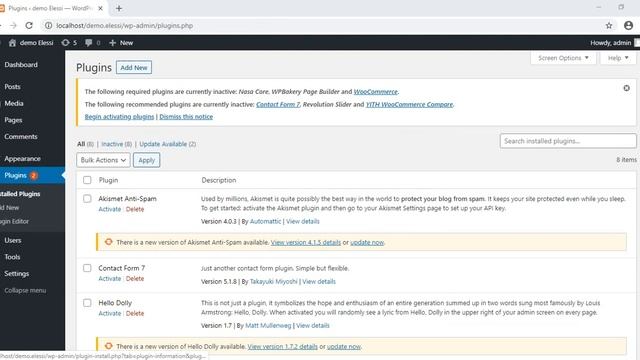Tick the select-all plugins checkbox in header

[87, 180]
